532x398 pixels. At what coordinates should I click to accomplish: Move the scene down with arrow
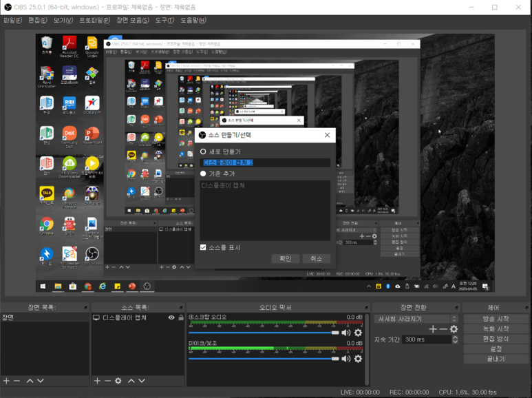(x=41, y=381)
